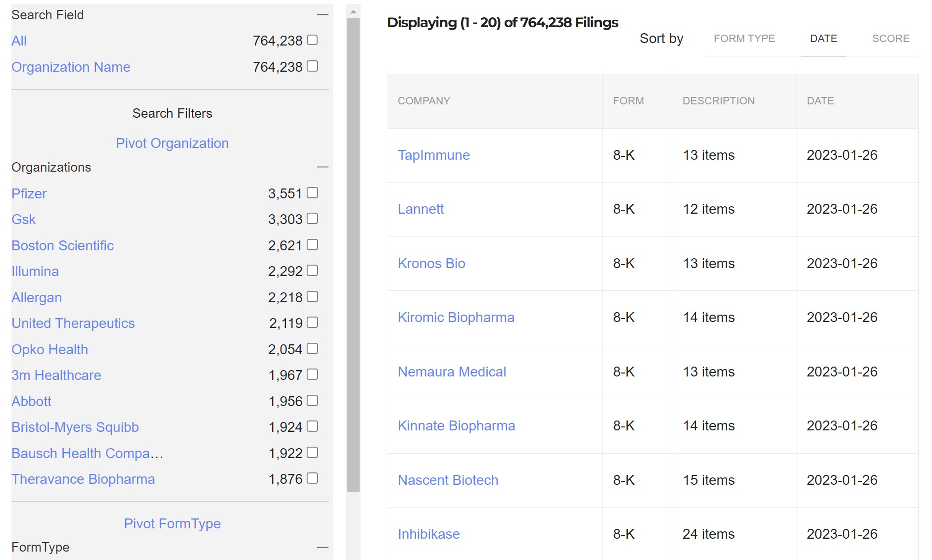932x560 pixels.
Task: Click "24 items" in Inhibikase row
Action: 708,534
